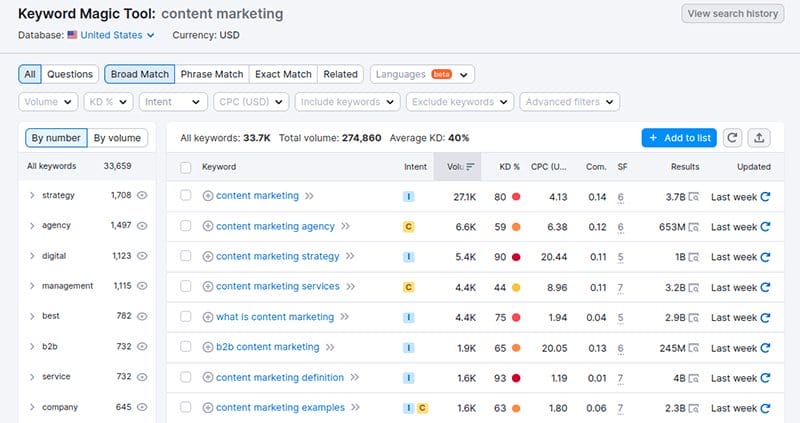Open the Include keywords dropdown
The width and height of the screenshot is (800, 423).
[347, 102]
